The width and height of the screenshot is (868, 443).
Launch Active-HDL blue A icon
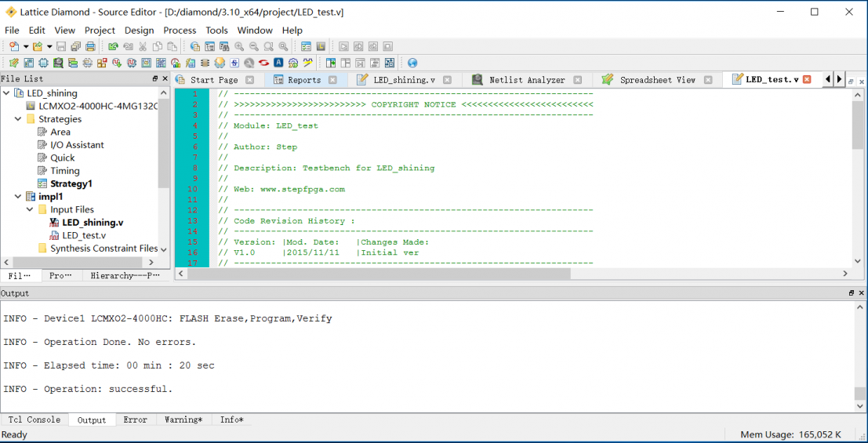coord(278,63)
